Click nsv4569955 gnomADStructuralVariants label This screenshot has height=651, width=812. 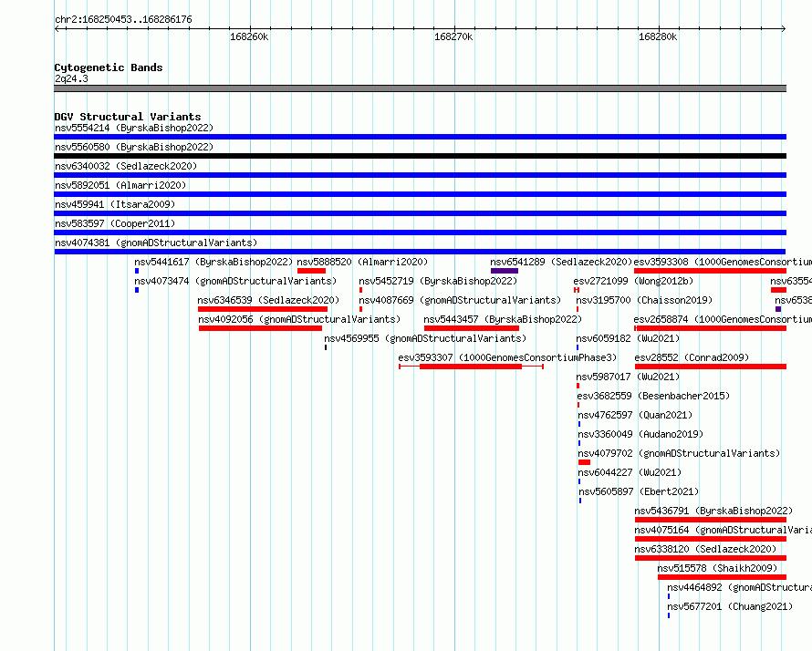(425, 338)
